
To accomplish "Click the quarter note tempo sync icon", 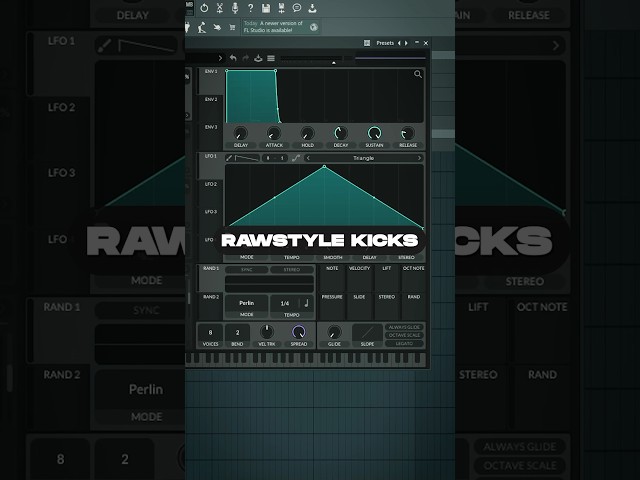I will pos(307,303).
